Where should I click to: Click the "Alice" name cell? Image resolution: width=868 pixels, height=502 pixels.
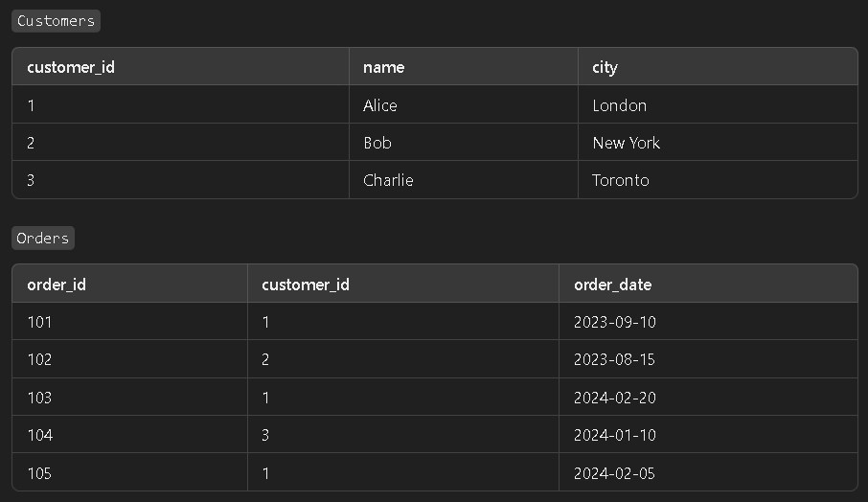click(464, 104)
